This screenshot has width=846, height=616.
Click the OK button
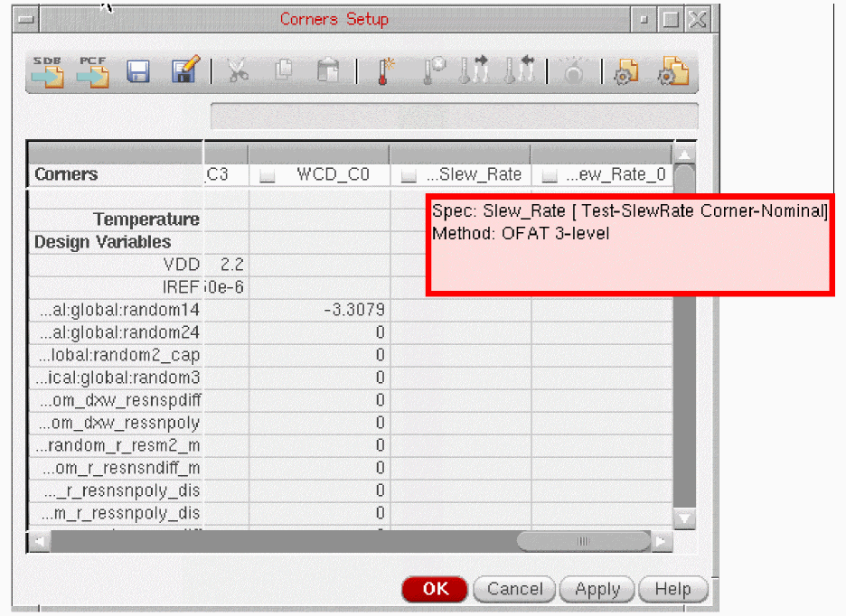(435, 589)
